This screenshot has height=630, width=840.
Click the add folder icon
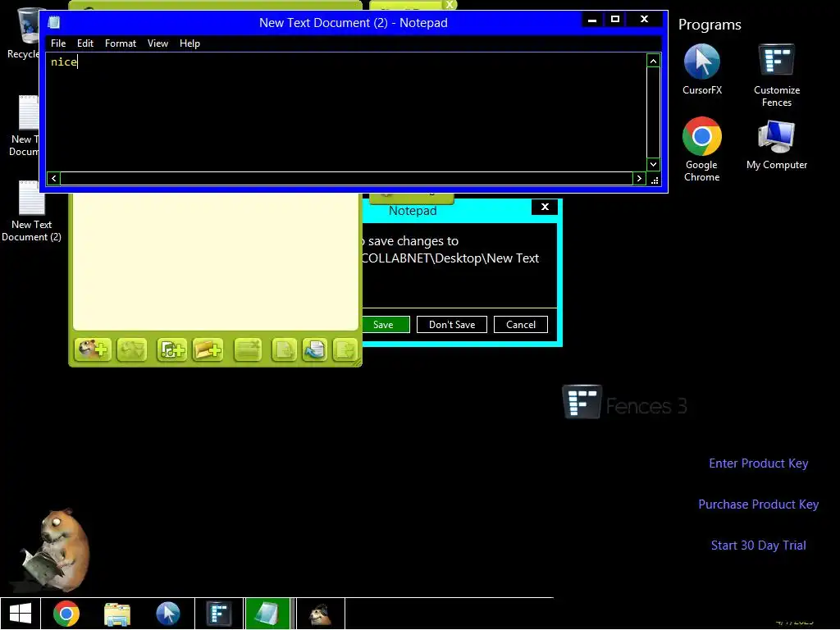pos(208,349)
